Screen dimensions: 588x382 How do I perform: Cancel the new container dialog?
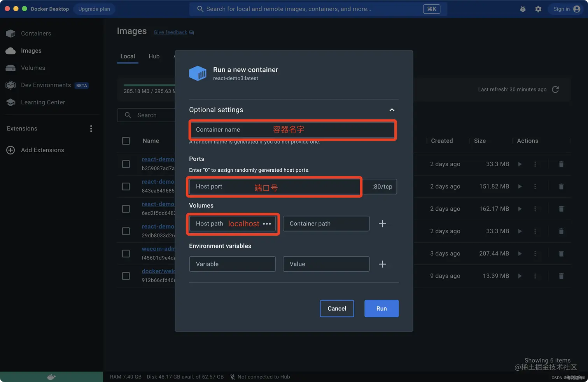click(x=337, y=308)
